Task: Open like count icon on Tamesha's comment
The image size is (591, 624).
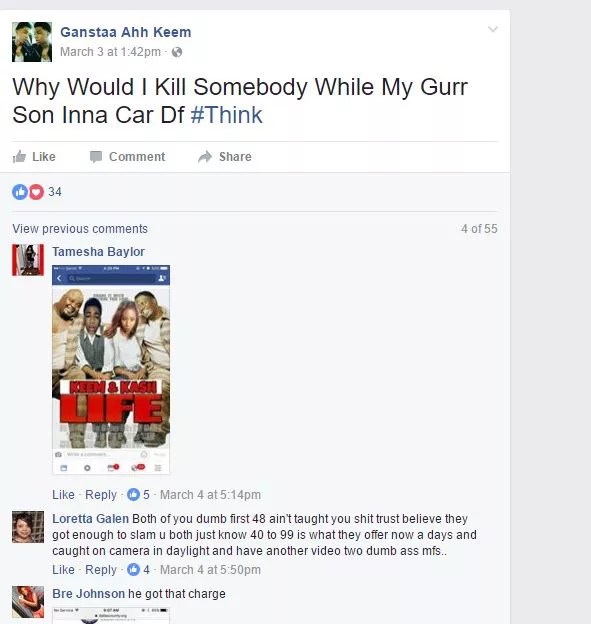Action: coord(133,495)
